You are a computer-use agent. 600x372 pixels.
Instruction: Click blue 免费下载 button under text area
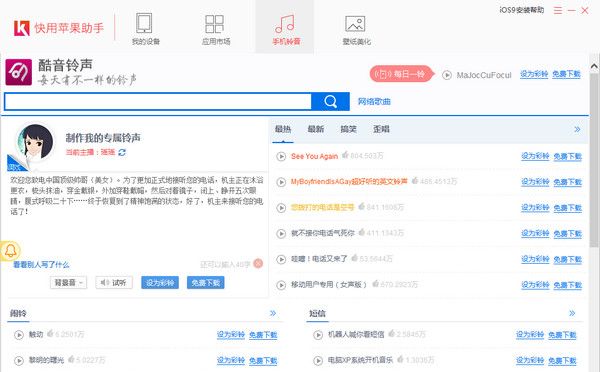[x=205, y=282]
